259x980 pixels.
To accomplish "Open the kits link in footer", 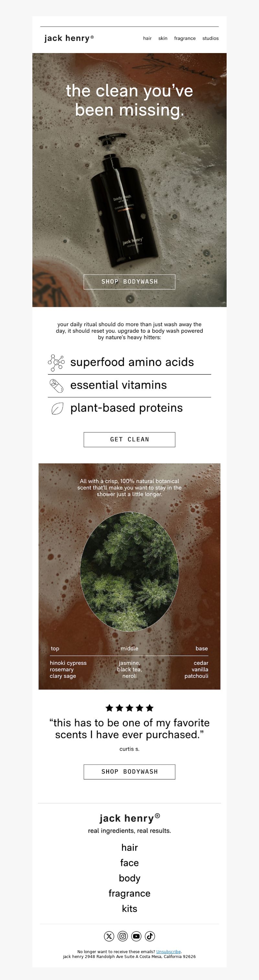I will tap(129, 908).
